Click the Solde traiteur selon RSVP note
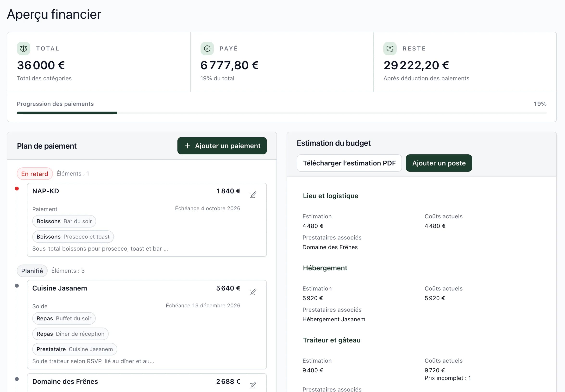 pyautogui.click(x=93, y=361)
